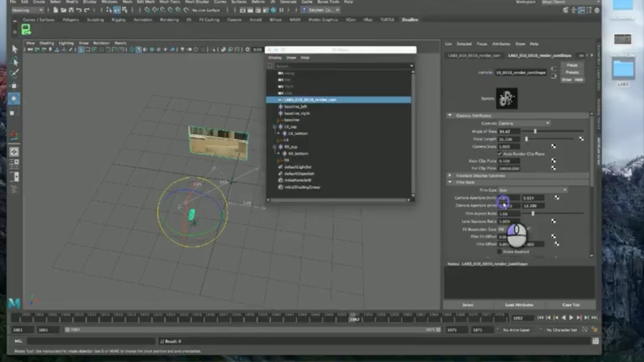The height and width of the screenshot is (362, 644).
Task: Open the Show menu in Outliner
Action: click(291, 58)
